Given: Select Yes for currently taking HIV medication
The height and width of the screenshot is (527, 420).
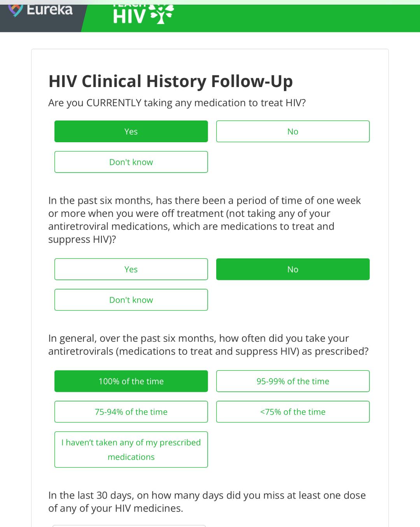Looking at the screenshot, I should click(131, 131).
